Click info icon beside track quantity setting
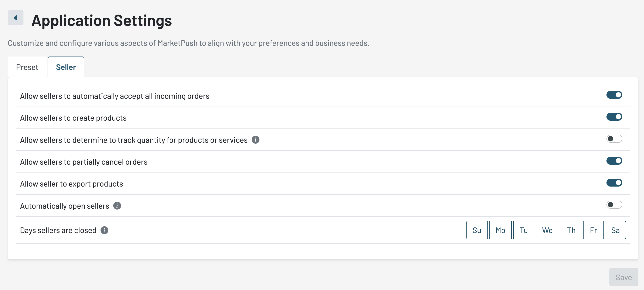This screenshot has width=644, height=290. tap(255, 140)
